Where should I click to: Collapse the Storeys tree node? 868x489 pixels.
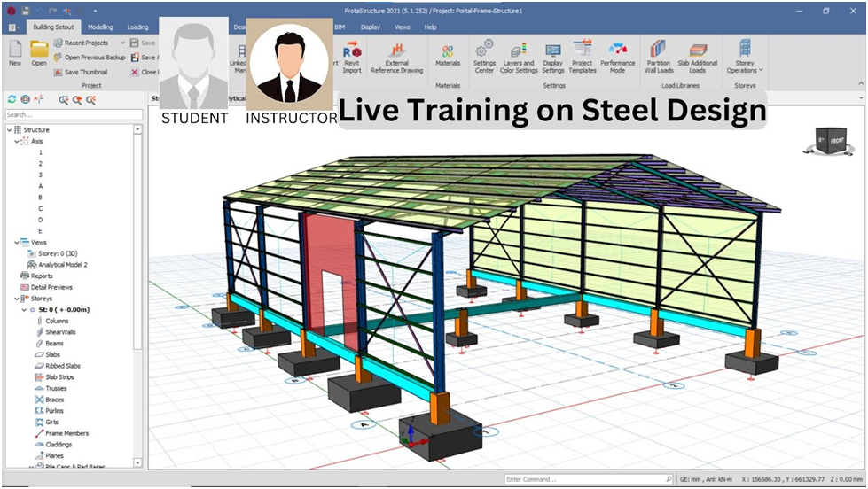click(x=17, y=299)
